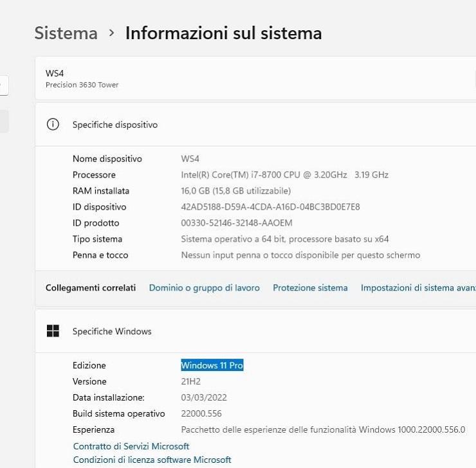This screenshot has width=476, height=468.
Task: Click the Penna e tocco label
Action: (100, 255)
